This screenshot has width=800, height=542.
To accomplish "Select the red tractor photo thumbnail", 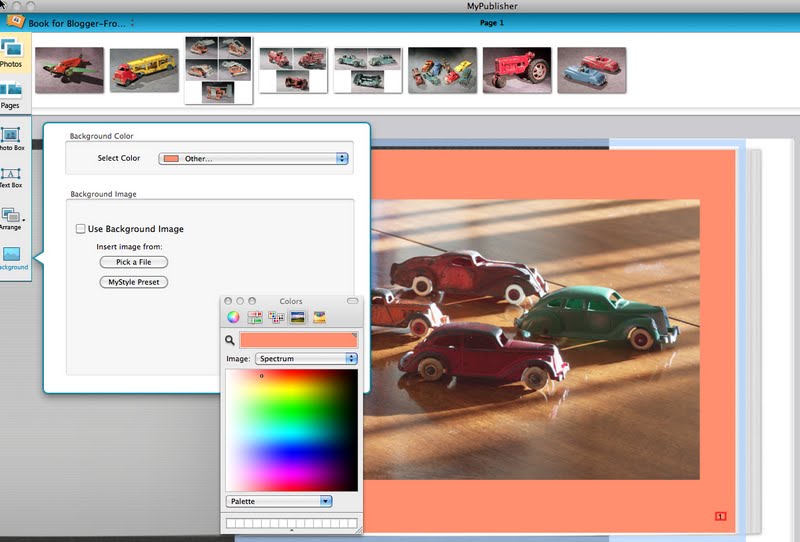I will [x=517, y=70].
